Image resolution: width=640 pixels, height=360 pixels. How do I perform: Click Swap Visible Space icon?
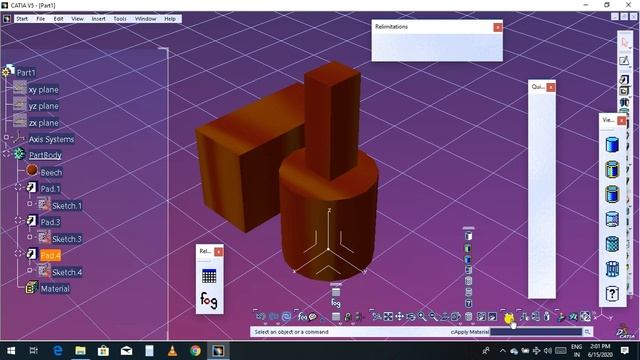point(493,316)
